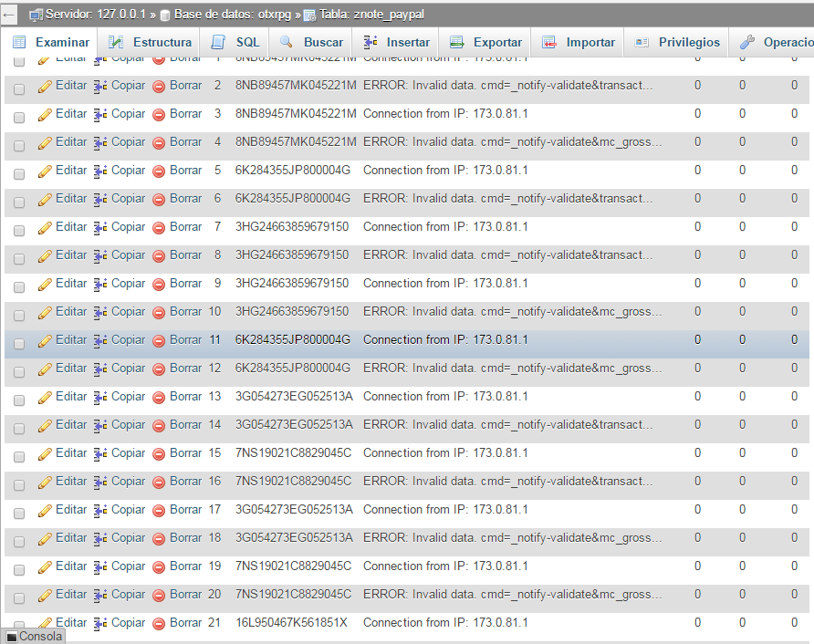Tick the checkbox for row 18
The height and width of the screenshot is (644, 814).
point(19,542)
